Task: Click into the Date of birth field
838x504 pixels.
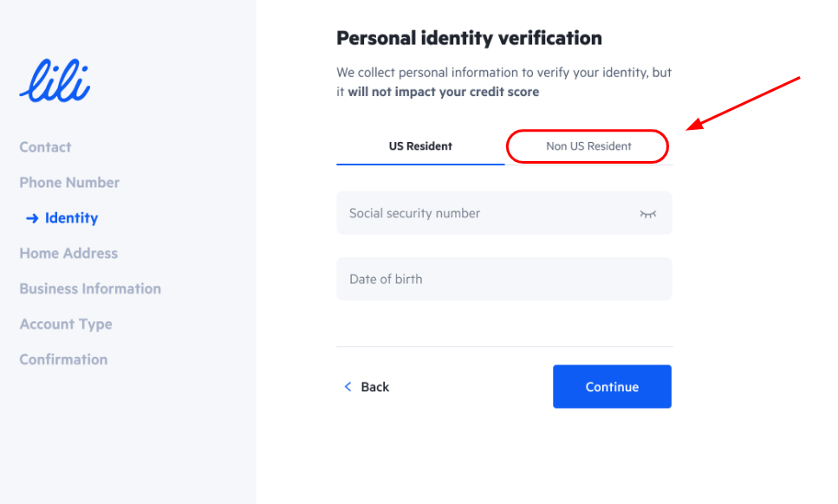Action: (x=504, y=279)
